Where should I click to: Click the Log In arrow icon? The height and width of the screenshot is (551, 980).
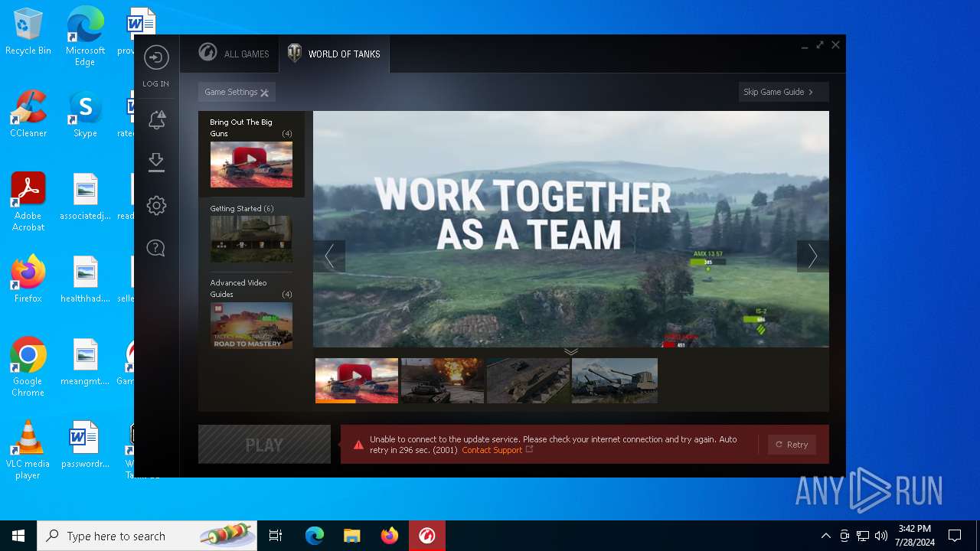click(x=156, y=57)
